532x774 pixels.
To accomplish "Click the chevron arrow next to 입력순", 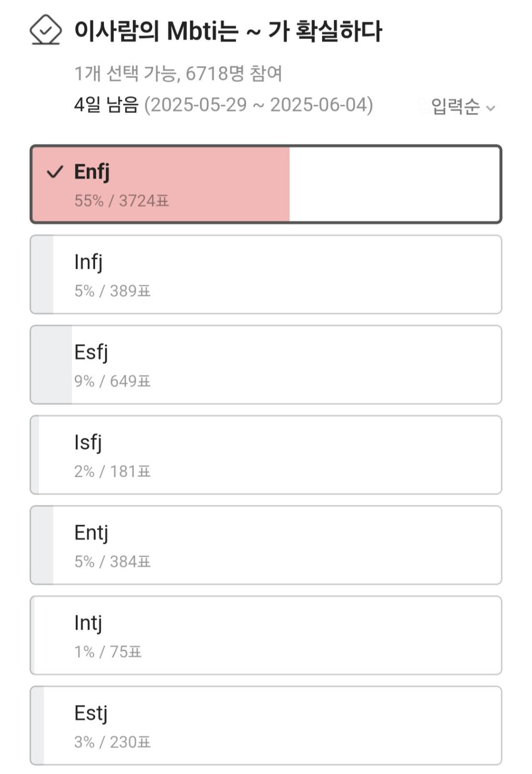I will [x=490, y=108].
